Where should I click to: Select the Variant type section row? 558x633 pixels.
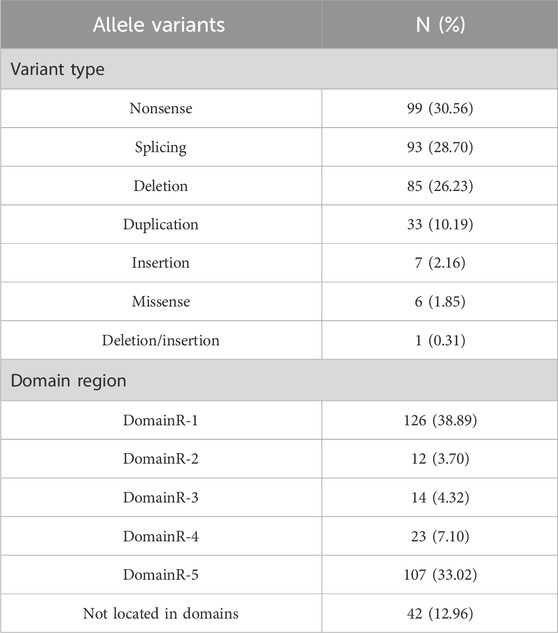pos(279,69)
